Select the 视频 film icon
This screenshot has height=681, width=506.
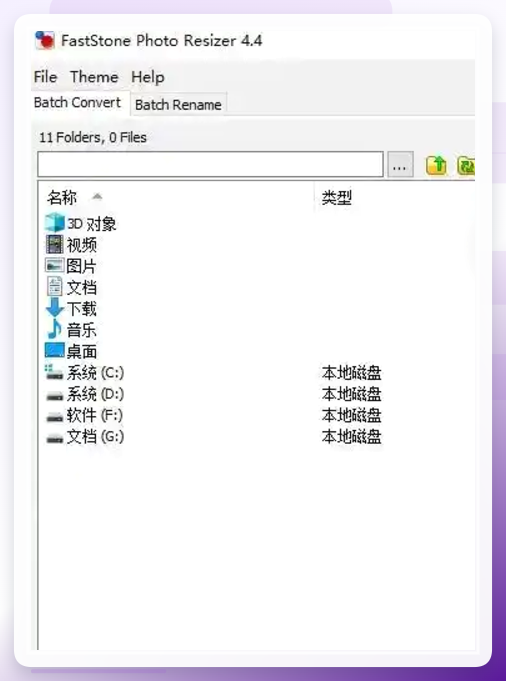[55, 245]
